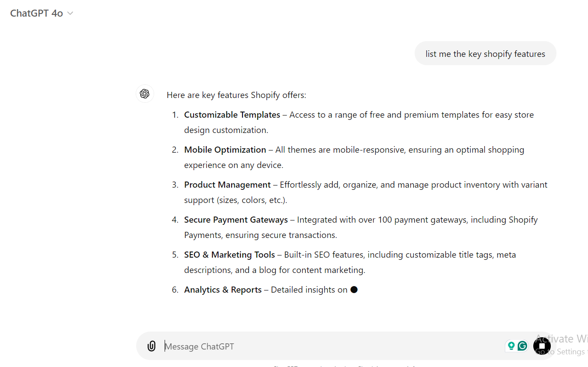
Task: Stop generating with the black stop button
Action: pos(542,346)
